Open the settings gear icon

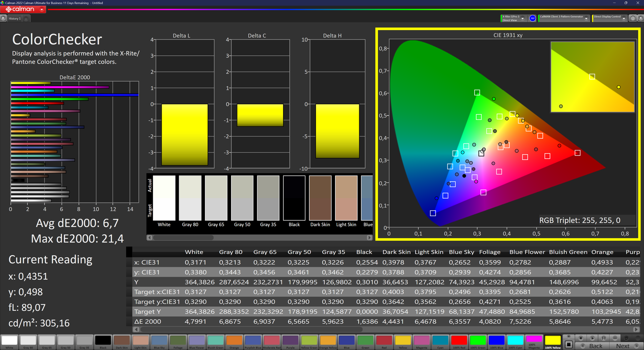(x=633, y=18)
